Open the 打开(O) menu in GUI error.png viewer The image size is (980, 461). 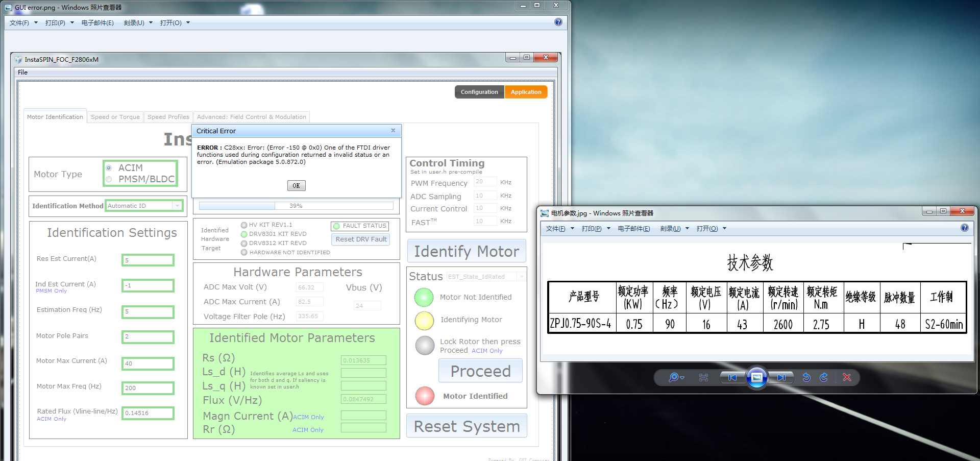point(175,23)
